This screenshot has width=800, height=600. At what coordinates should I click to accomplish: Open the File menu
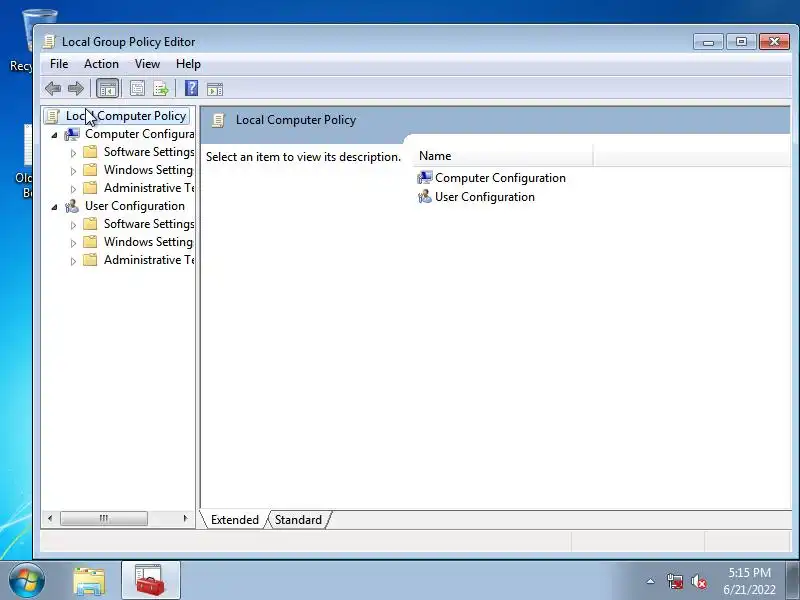point(59,64)
